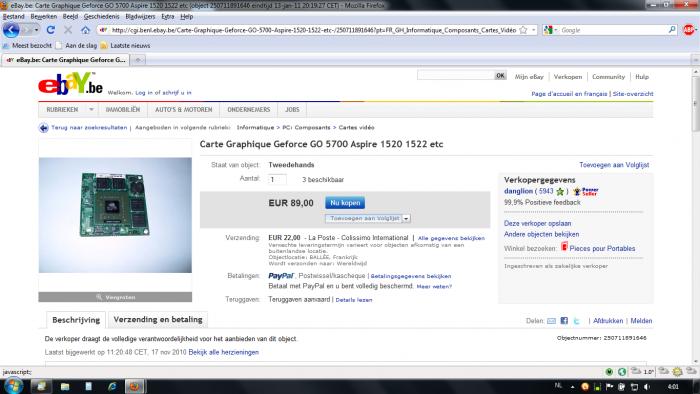Select the Beschrijving tab

click(76, 320)
